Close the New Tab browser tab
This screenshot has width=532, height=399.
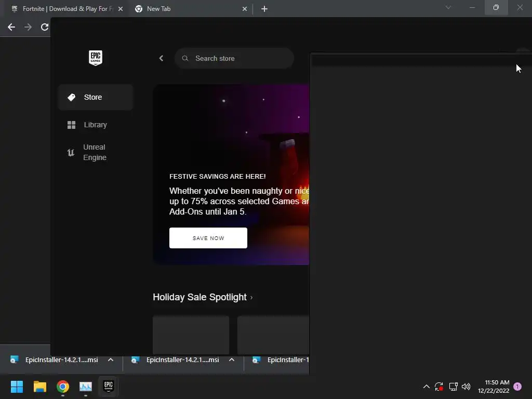(x=245, y=9)
